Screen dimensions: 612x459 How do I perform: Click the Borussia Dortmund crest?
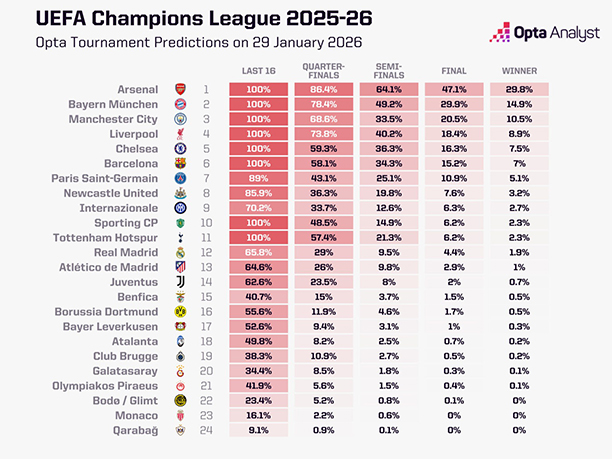180,312
